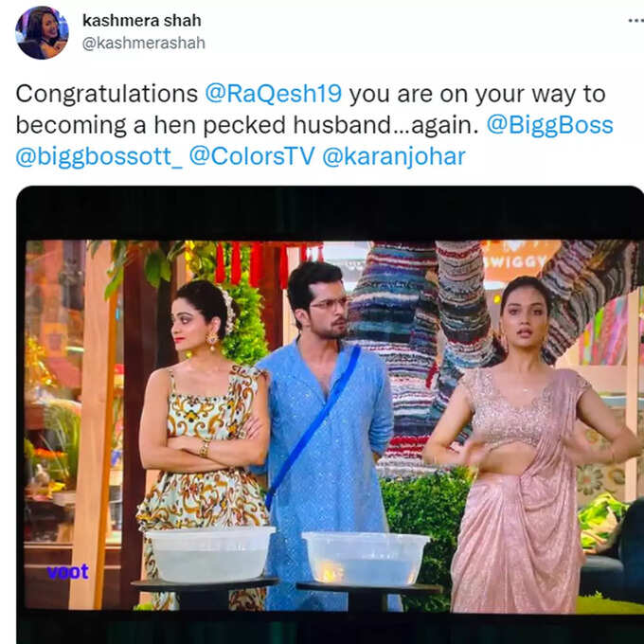Visit the @karanjohar mention link
The image size is (644, 644).
(394, 156)
